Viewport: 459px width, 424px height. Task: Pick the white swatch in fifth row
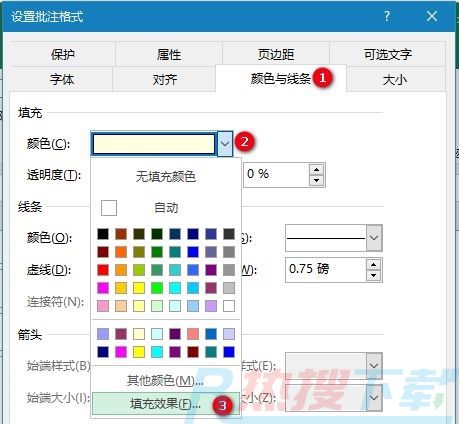click(x=229, y=306)
